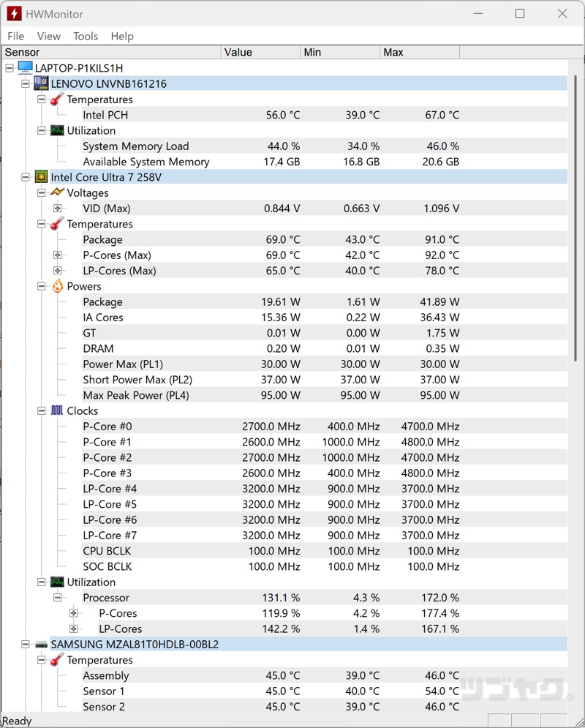
Task: Collapse the LAPTOP-P1KILS1H root node
Action: [x=10, y=68]
